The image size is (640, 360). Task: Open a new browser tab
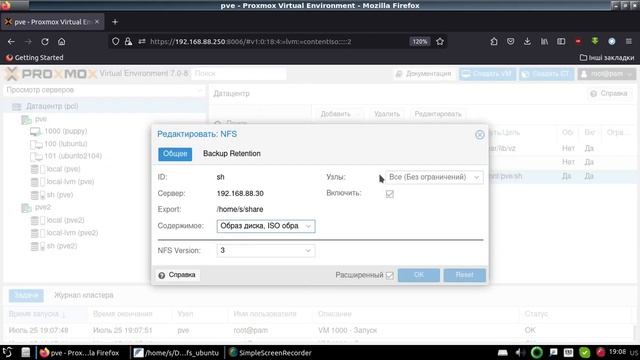[115, 22]
